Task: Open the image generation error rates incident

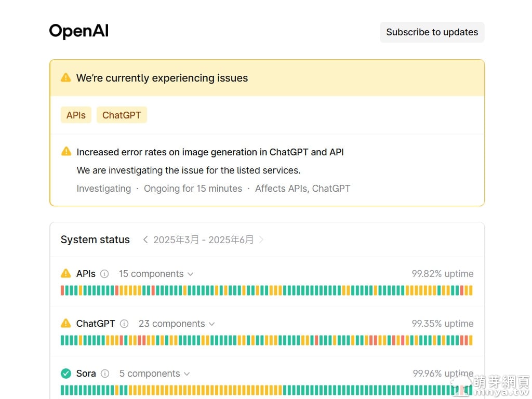Action: point(210,152)
